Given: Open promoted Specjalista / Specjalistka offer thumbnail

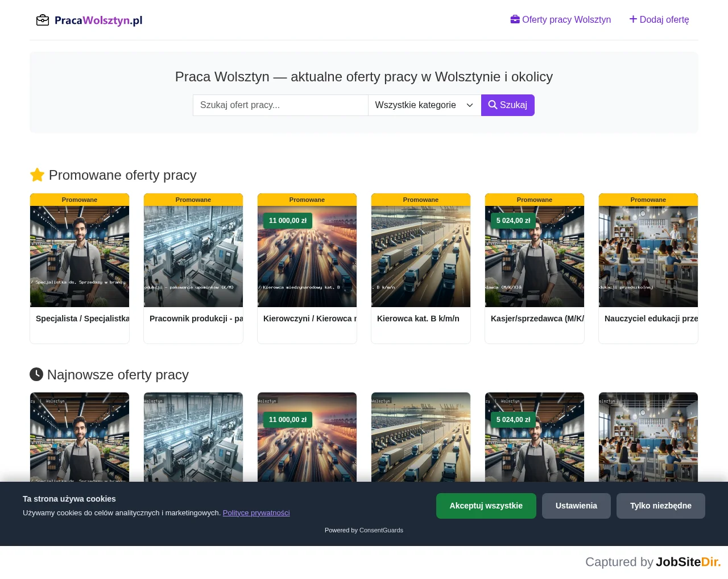Looking at the screenshot, I should [80, 257].
